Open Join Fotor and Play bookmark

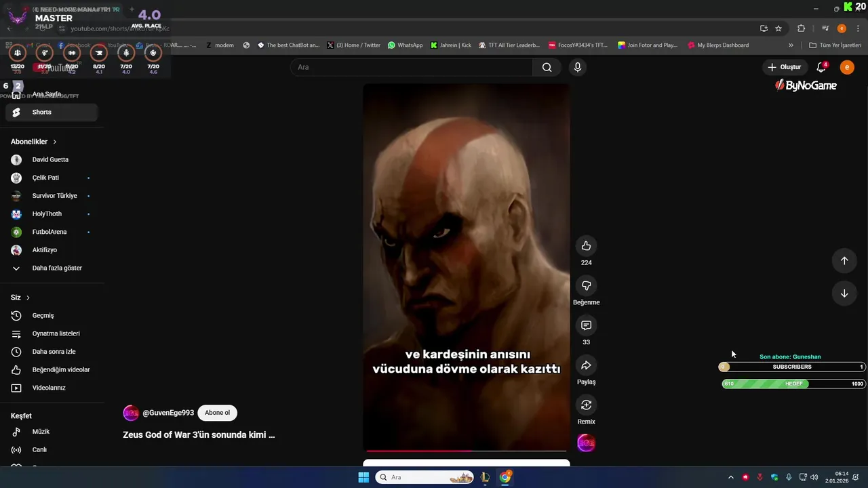coord(648,45)
